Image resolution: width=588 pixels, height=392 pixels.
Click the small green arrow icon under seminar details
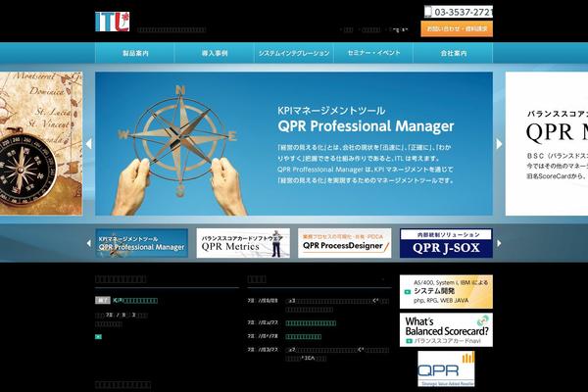(98, 337)
